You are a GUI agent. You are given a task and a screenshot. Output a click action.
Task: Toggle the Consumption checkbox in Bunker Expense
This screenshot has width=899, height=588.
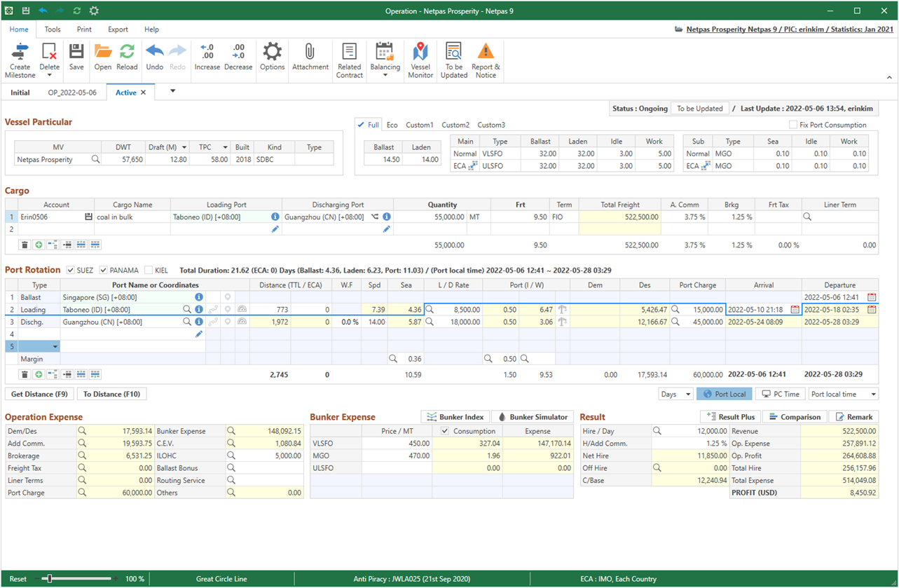tap(446, 431)
